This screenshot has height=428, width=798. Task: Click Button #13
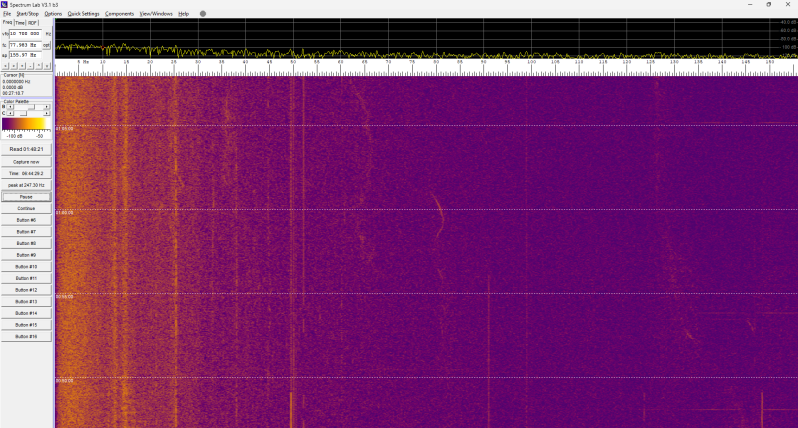coord(26,302)
